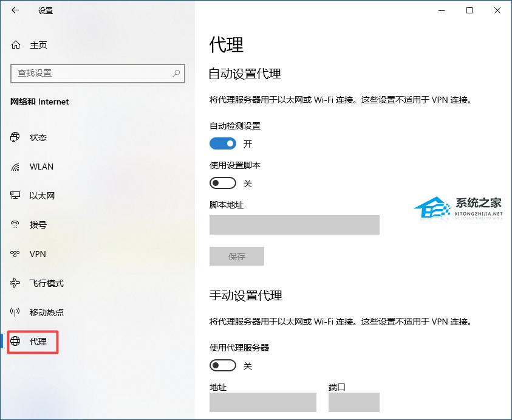Click the 使用代理服务器 label
Screen dimensions: 512x420
tap(239, 348)
